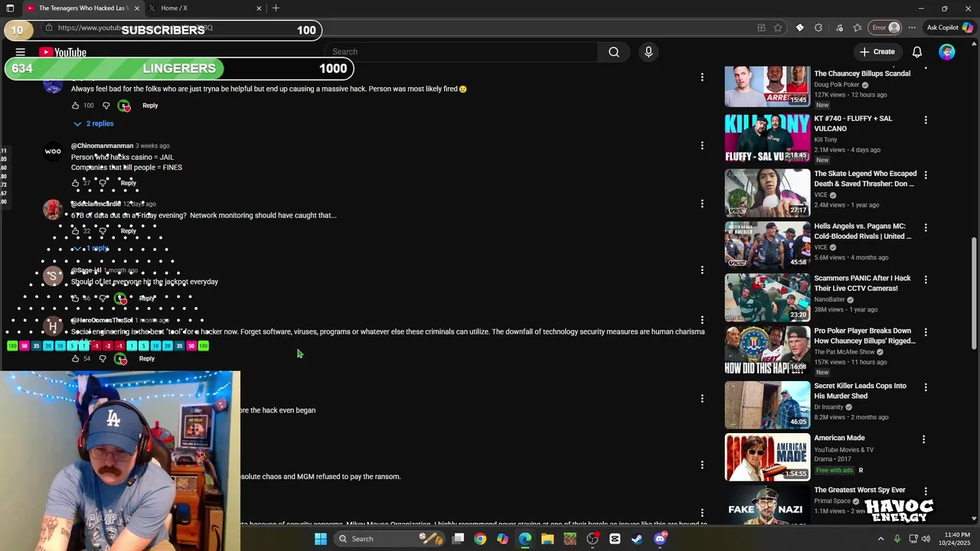Click the Error profile button in Edge
980x551 pixels.
click(x=887, y=28)
